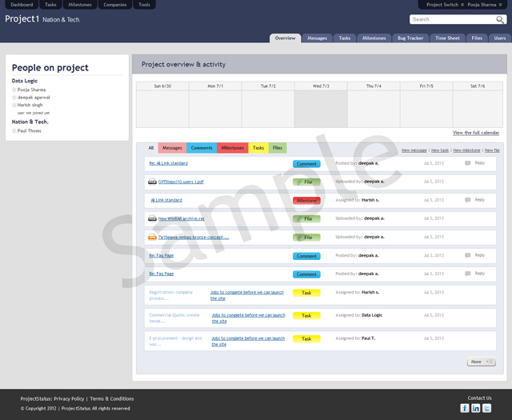The width and height of the screenshot is (512, 420).
Task: Switch to the Bug Tracker tab
Action: click(x=410, y=38)
